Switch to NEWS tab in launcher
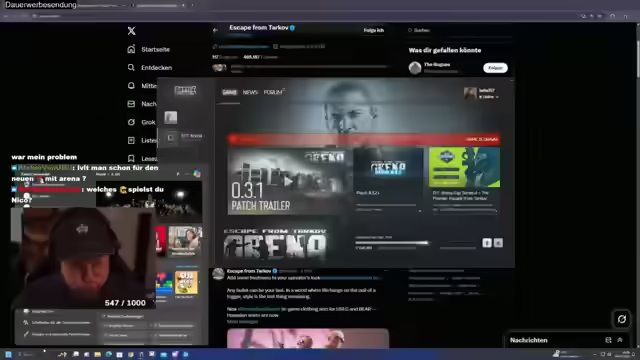Image resolution: width=640 pixels, height=360 pixels. pyautogui.click(x=250, y=92)
